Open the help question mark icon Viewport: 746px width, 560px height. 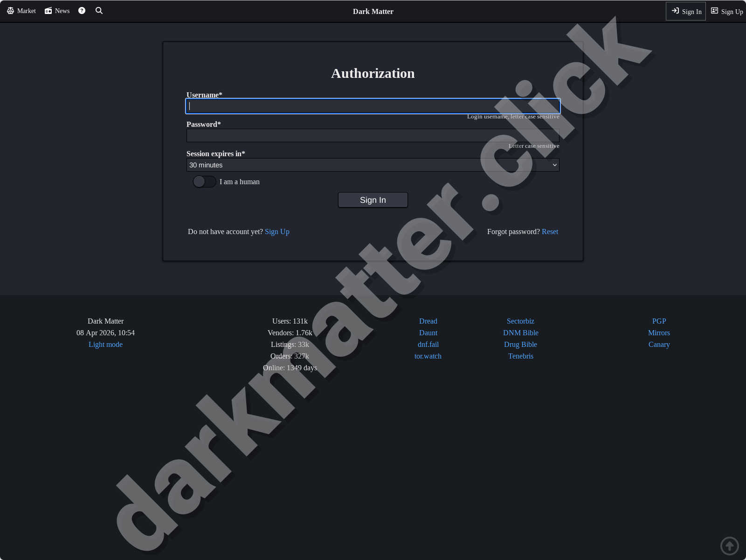82,10
